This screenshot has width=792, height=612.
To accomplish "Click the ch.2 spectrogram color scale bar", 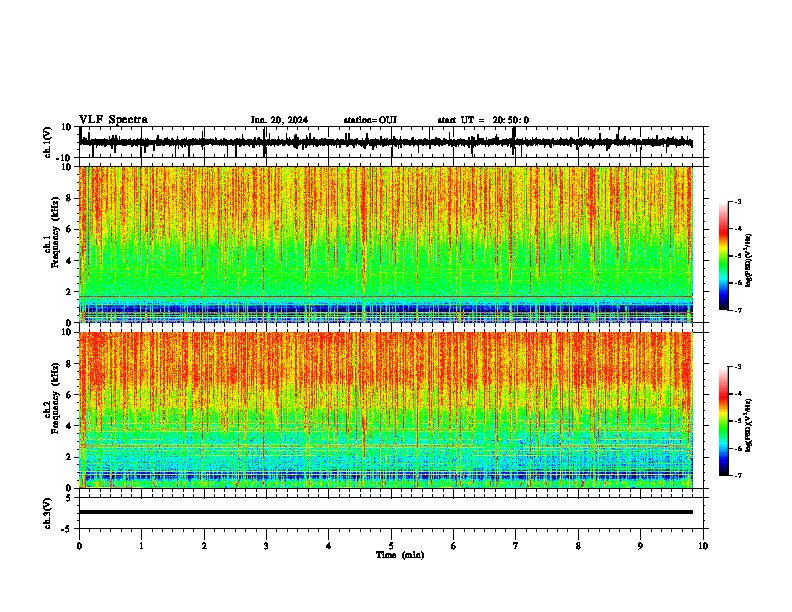I will tap(724, 421).
